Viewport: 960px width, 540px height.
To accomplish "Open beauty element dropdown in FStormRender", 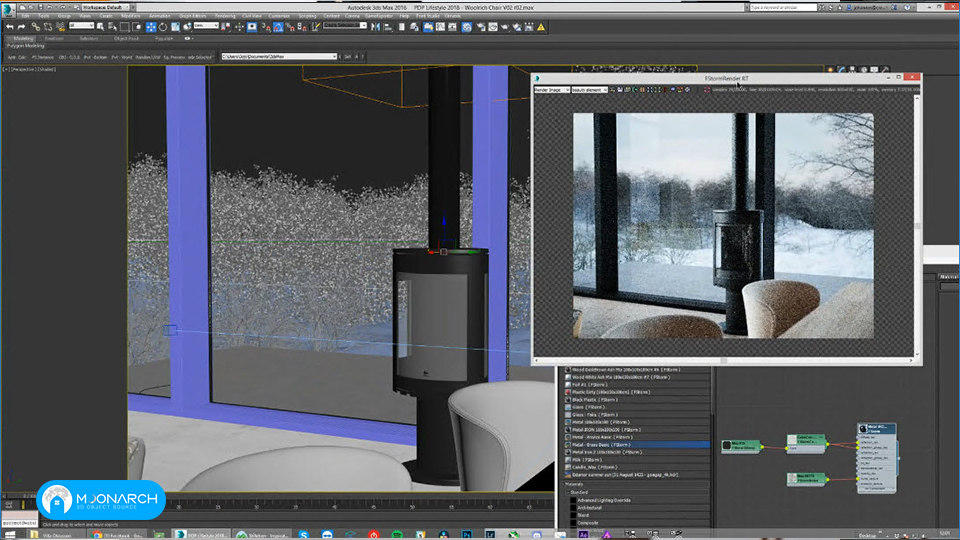I will pyautogui.click(x=590, y=89).
